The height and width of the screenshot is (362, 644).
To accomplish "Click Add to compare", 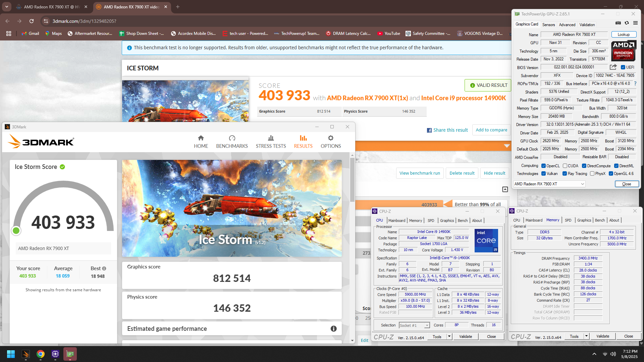I will pos(491,130).
